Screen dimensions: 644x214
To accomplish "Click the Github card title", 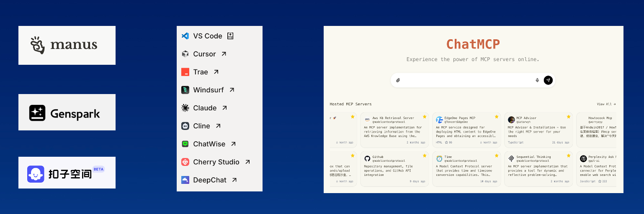I will tap(379, 157).
